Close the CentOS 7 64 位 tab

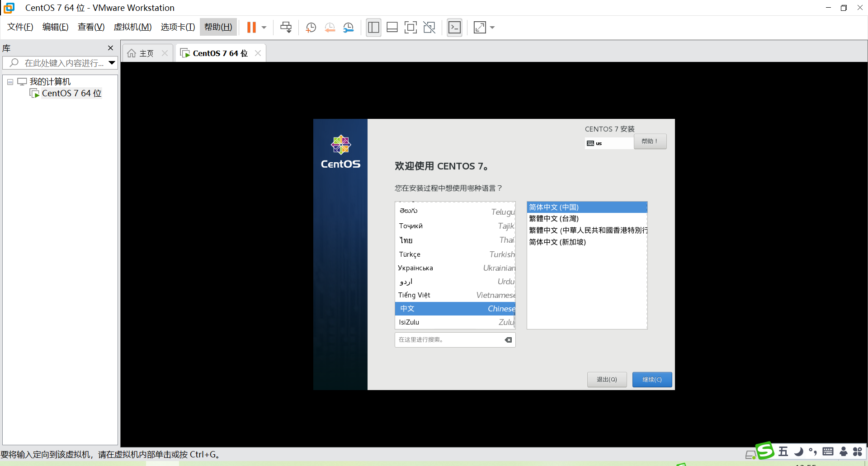click(258, 53)
